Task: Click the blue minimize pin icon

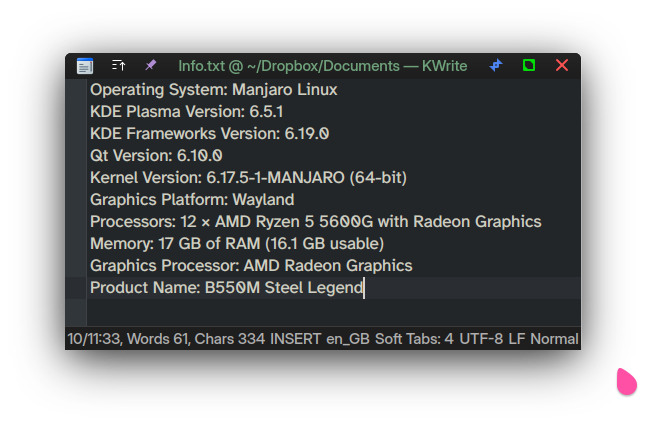Action: click(x=496, y=65)
